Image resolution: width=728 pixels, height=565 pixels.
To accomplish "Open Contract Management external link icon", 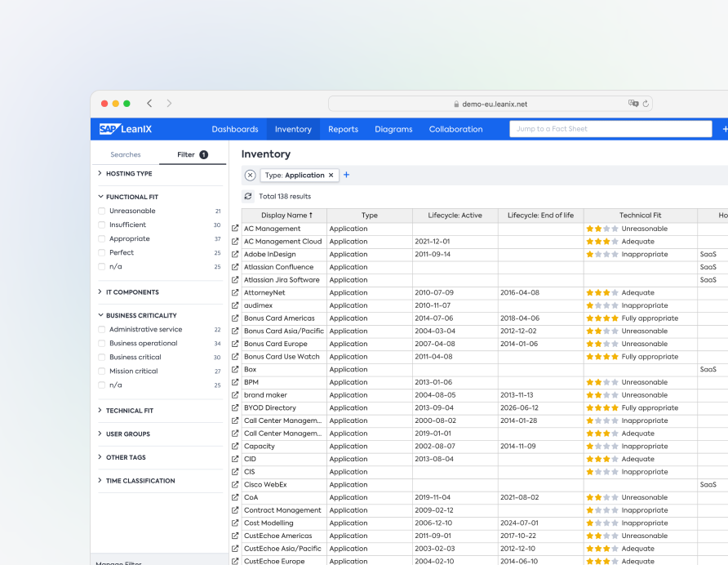I will (235, 509).
